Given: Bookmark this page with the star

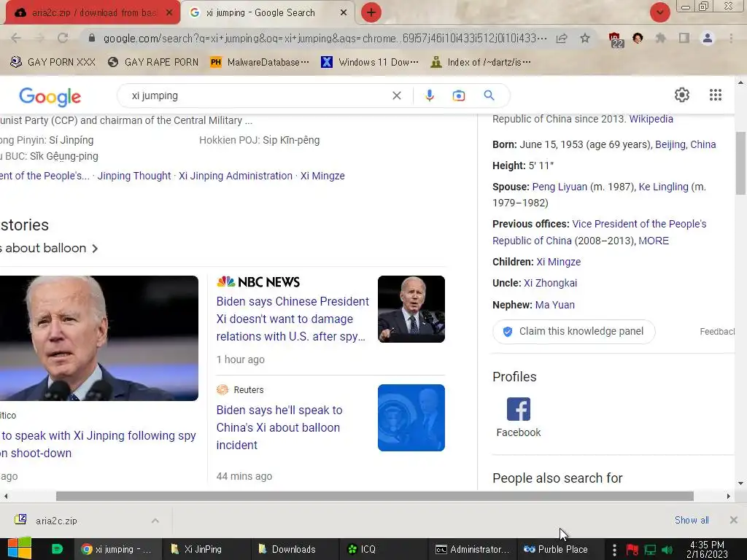Looking at the screenshot, I should coord(585,38).
